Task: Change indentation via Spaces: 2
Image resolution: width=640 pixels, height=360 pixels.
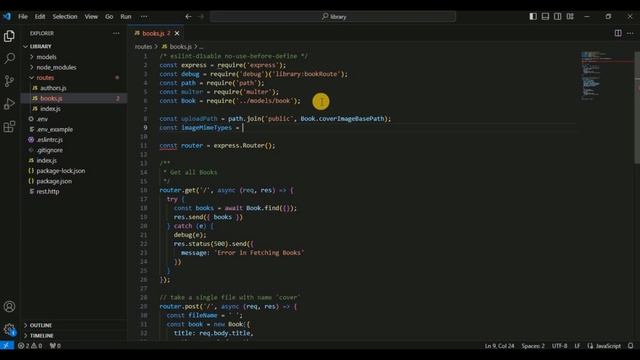Action: (533, 346)
